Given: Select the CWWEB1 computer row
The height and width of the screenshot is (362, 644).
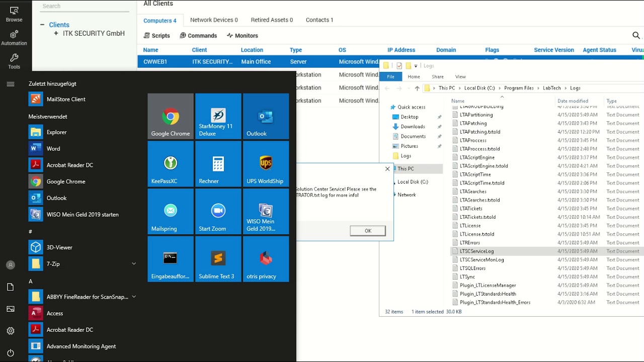Looking at the screenshot, I should tap(390, 61).
